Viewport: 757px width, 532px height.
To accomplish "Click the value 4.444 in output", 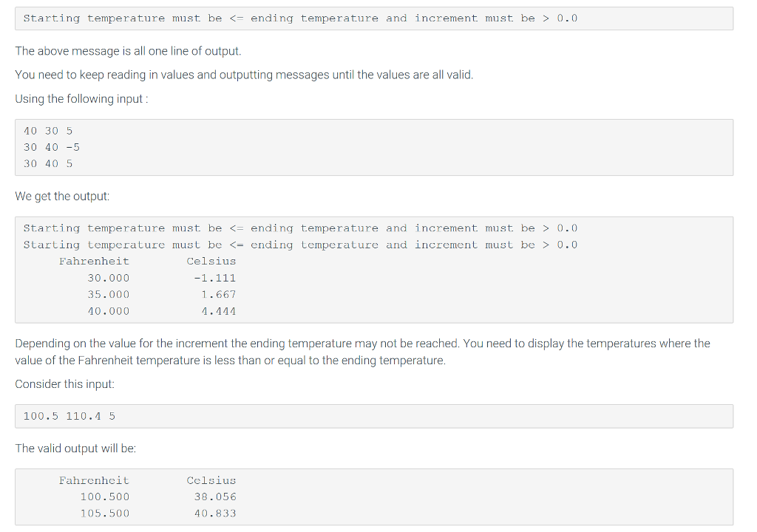I will tap(219, 311).
